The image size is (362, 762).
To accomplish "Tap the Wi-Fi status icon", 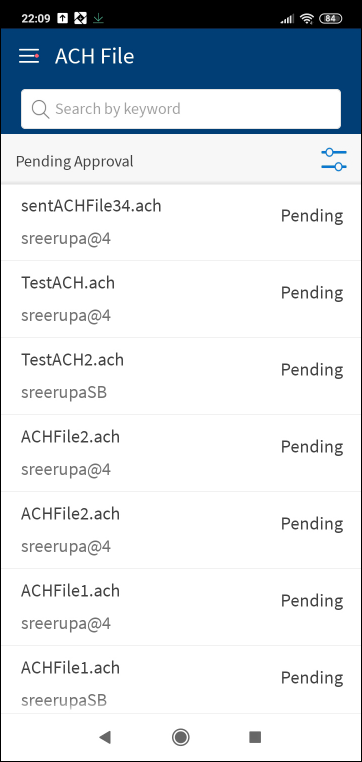I will [x=306, y=18].
